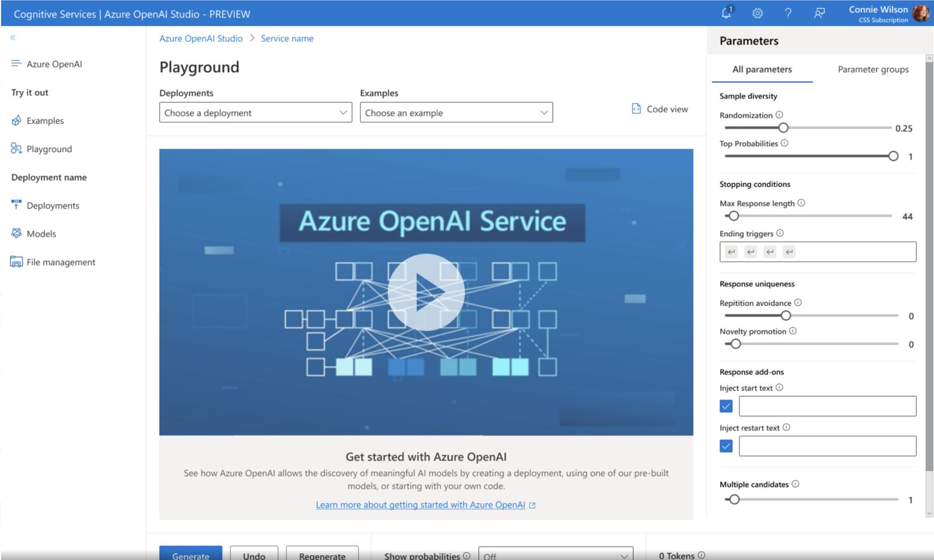934x560 pixels.
Task: Click the Code view icon
Action: tap(636, 108)
